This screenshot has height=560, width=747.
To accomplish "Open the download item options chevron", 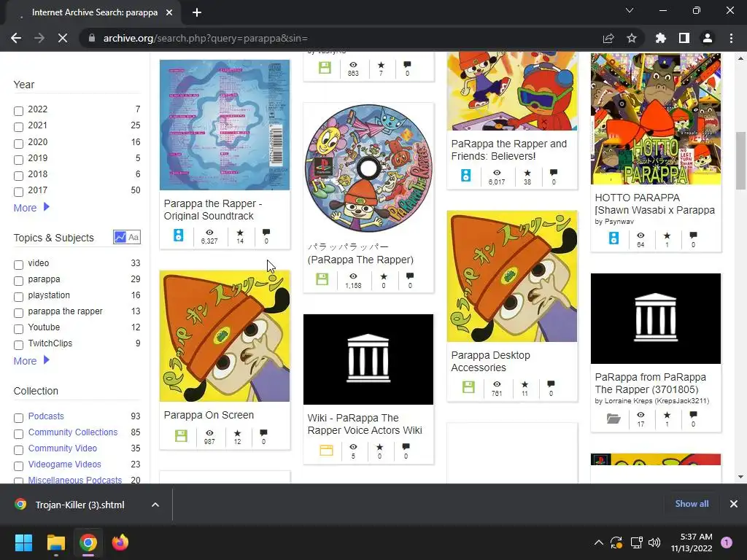I will point(155,505).
